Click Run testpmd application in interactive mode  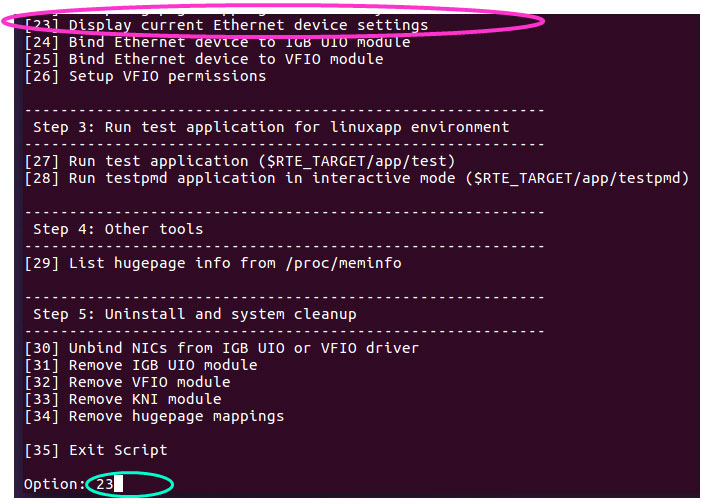tap(379, 178)
